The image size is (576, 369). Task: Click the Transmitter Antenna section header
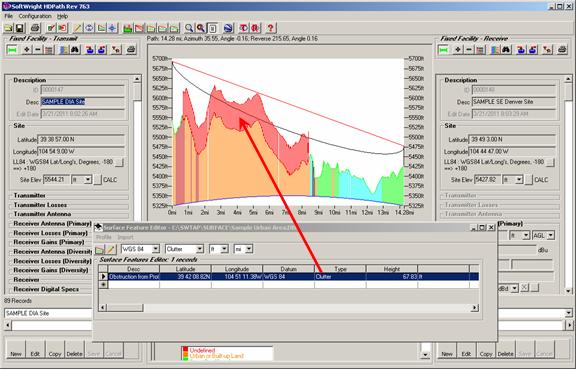(x=42, y=214)
